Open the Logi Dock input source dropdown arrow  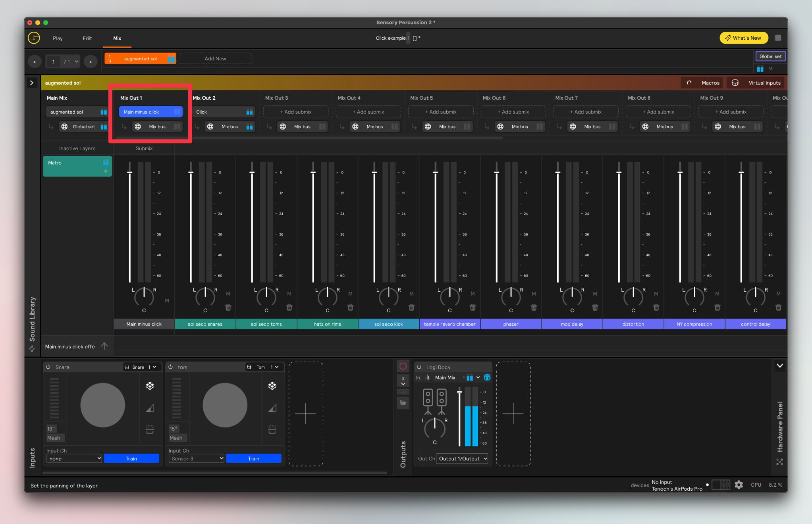click(478, 377)
